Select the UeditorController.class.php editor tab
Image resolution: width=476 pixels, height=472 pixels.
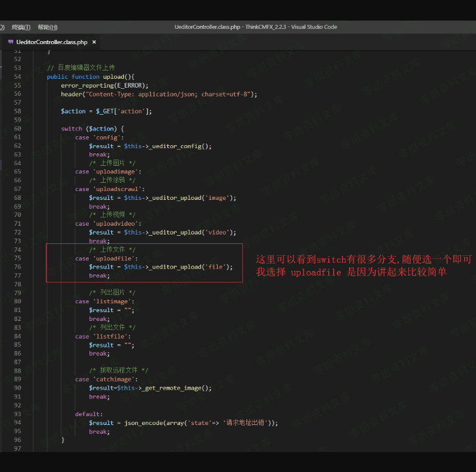[52, 42]
